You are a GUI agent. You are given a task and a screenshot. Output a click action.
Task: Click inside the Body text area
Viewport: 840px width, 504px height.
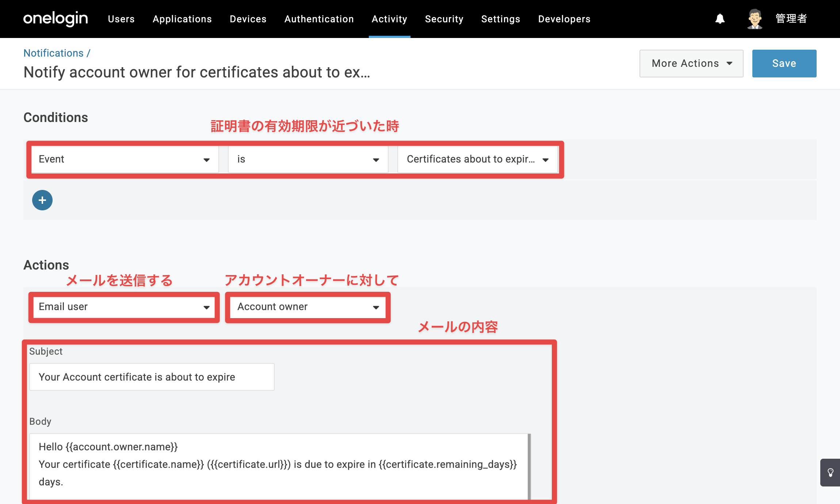(x=278, y=466)
